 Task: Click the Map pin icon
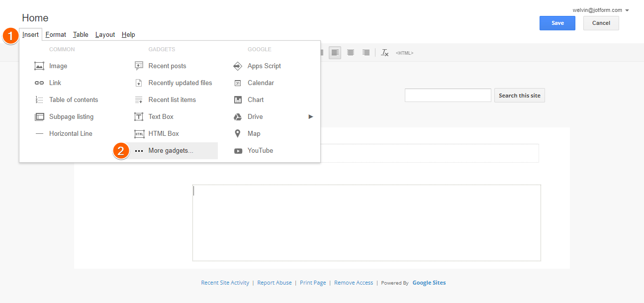[x=238, y=133]
